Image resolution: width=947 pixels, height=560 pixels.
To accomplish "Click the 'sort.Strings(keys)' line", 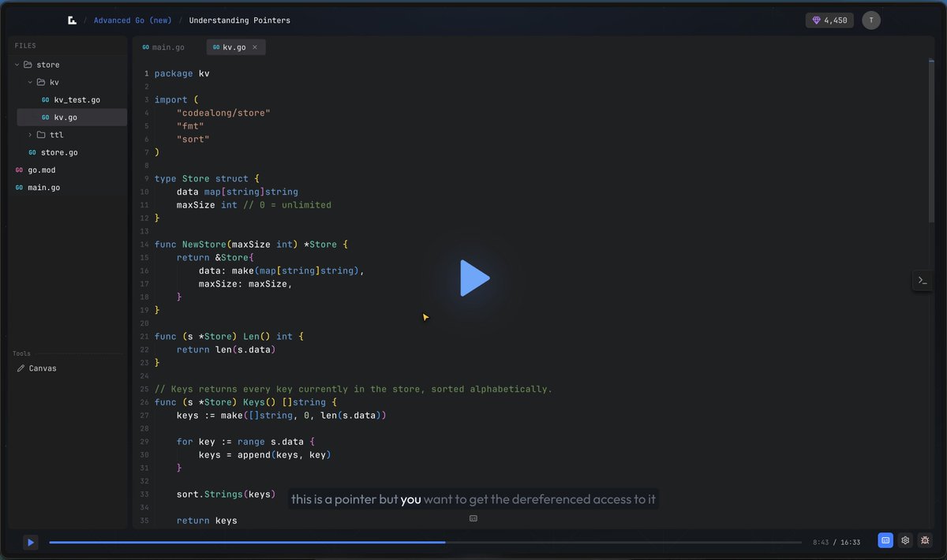I will pos(226,495).
